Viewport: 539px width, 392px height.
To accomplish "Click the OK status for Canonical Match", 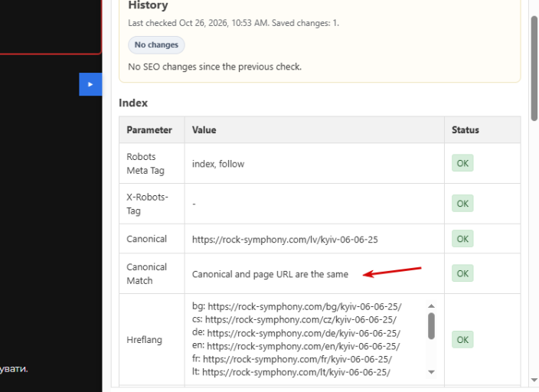I will click(462, 273).
